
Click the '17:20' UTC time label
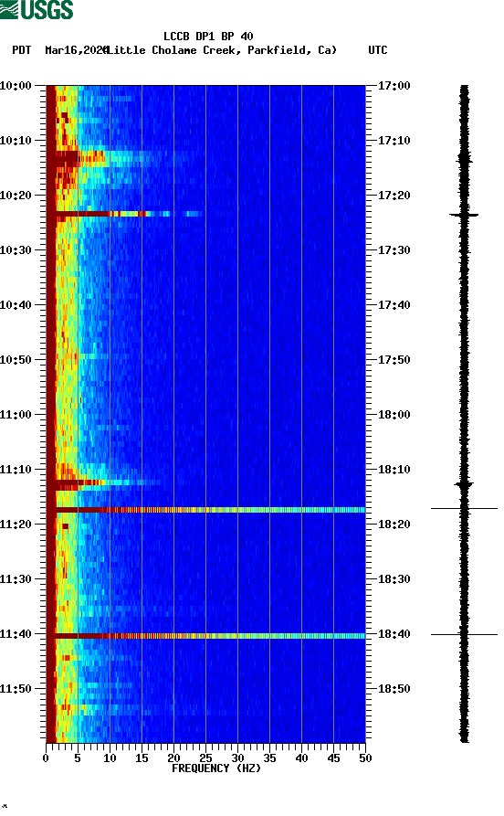(394, 196)
